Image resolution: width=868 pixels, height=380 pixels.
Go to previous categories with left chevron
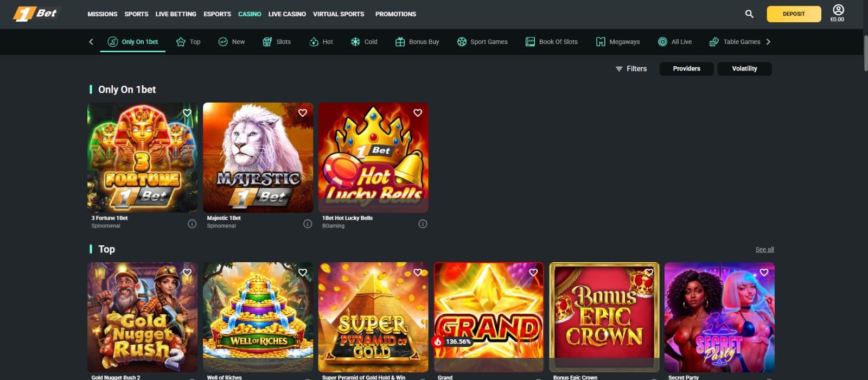[x=91, y=42]
